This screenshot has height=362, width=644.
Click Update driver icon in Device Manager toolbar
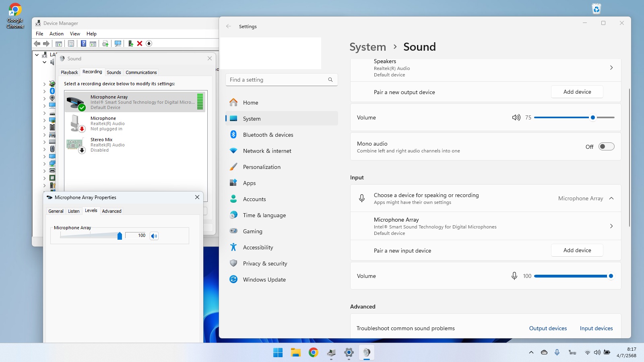(x=105, y=43)
